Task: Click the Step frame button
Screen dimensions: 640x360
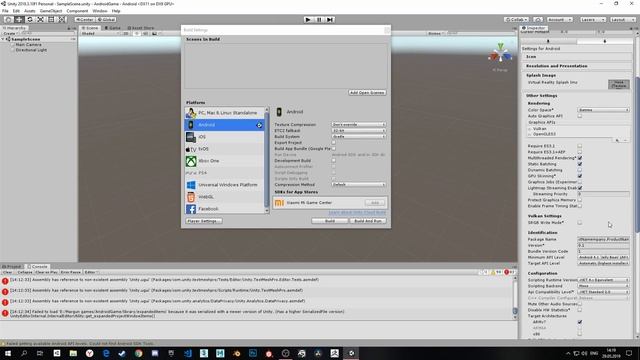Action: point(330,20)
